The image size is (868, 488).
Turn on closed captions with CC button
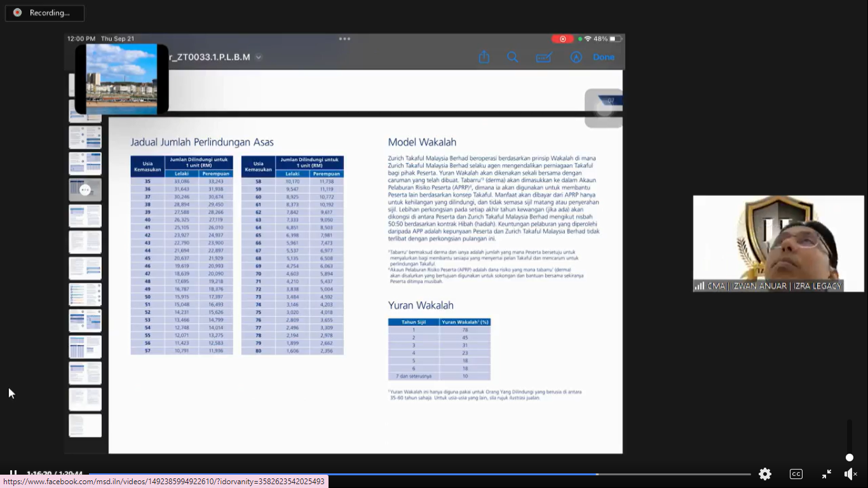pos(796,474)
